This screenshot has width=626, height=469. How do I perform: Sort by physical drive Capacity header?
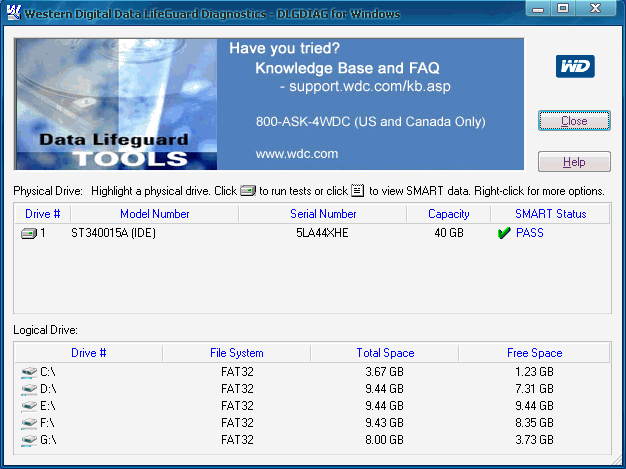(448, 214)
